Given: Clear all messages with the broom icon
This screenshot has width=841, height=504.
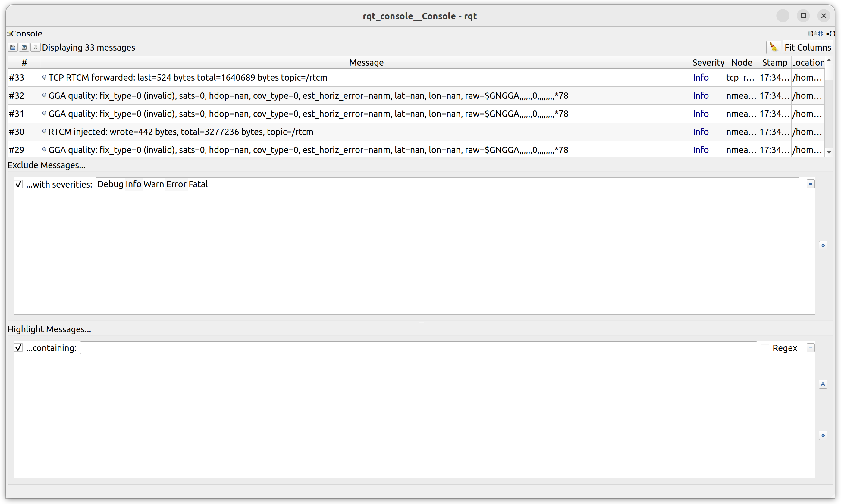Looking at the screenshot, I should tap(774, 47).
